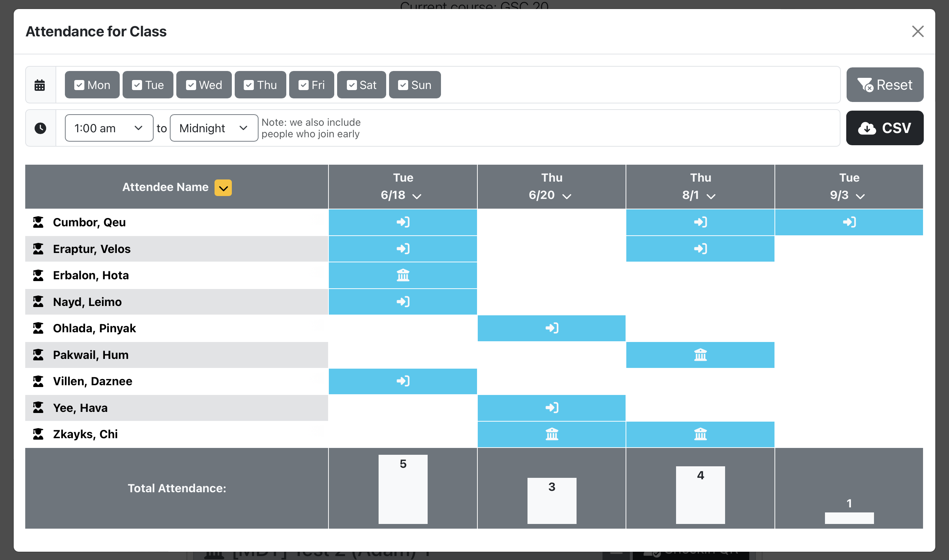This screenshot has height=560, width=949.
Task: Click the attendance bar showing 5
Action: click(x=403, y=489)
